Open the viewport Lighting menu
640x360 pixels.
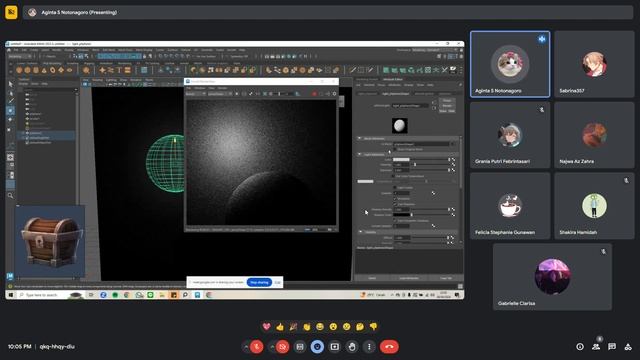pos(111,80)
